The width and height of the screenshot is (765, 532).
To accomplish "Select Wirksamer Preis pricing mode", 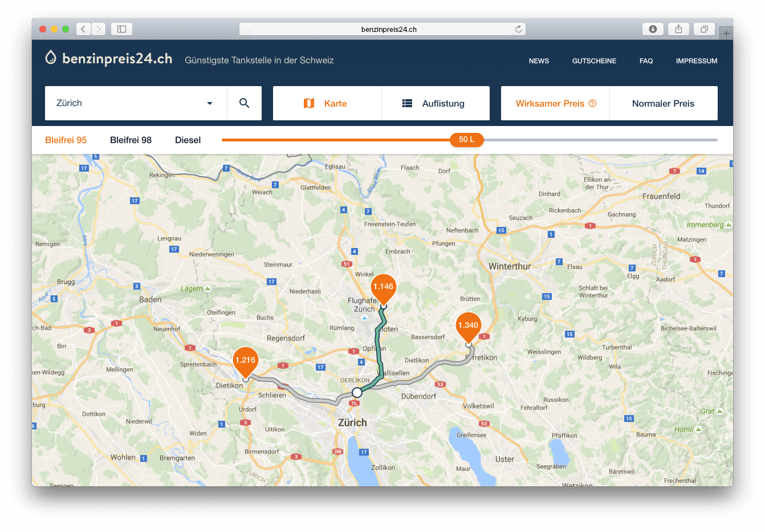I will (x=555, y=103).
